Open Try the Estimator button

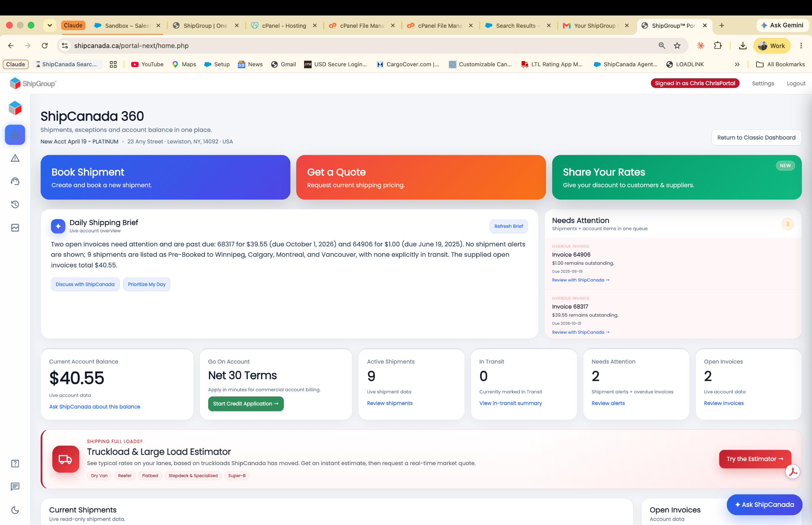pos(755,459)
